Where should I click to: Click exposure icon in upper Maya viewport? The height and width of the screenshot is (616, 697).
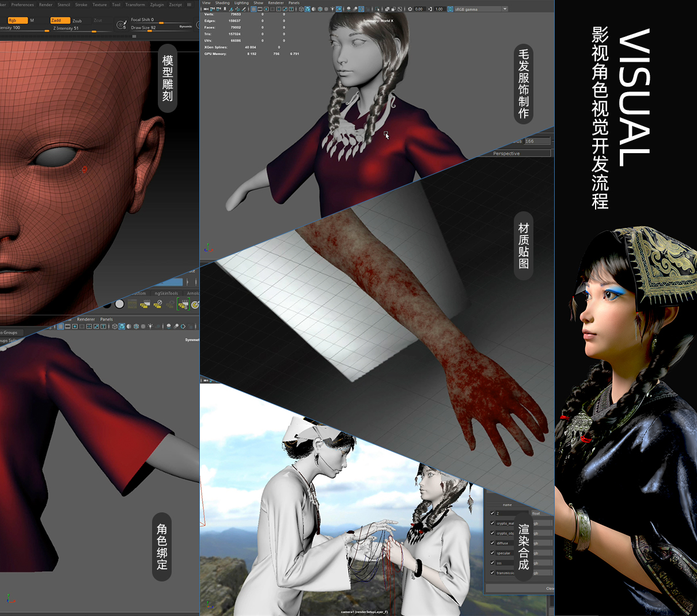click(410, 9)
